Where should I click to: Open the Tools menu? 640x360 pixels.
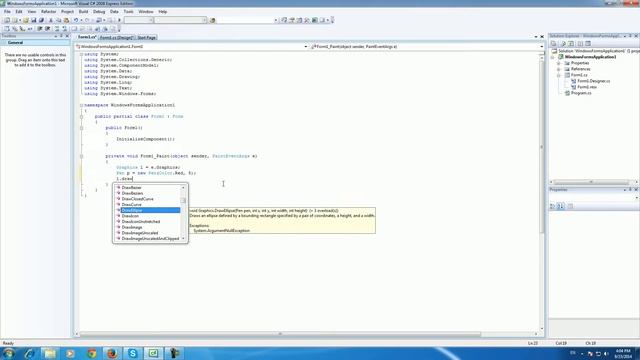[128, 12]
